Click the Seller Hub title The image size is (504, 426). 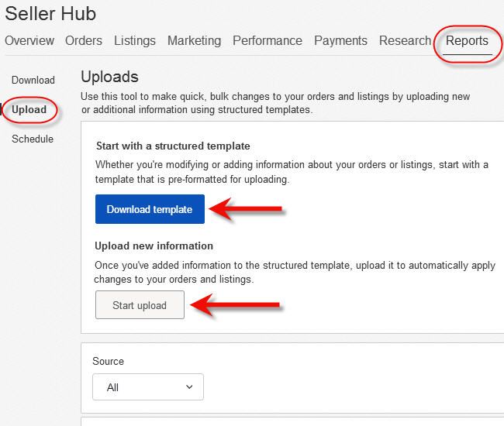pyautogui.click(x=50, y=14)
